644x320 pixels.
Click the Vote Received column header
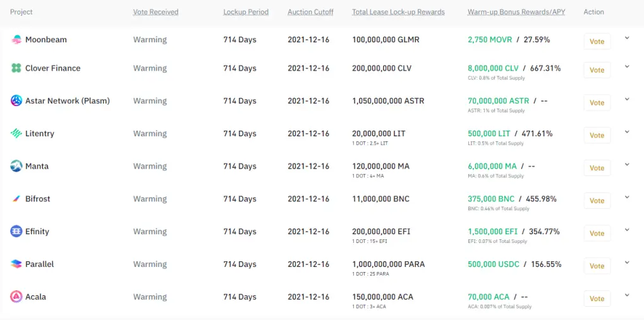155,12
